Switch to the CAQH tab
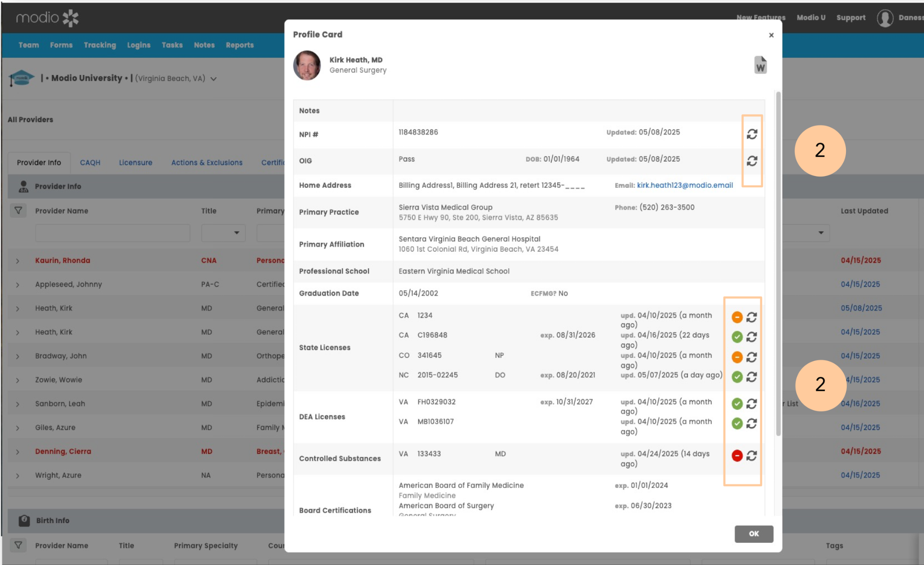 pyautogui.click(x=90, y=162)
